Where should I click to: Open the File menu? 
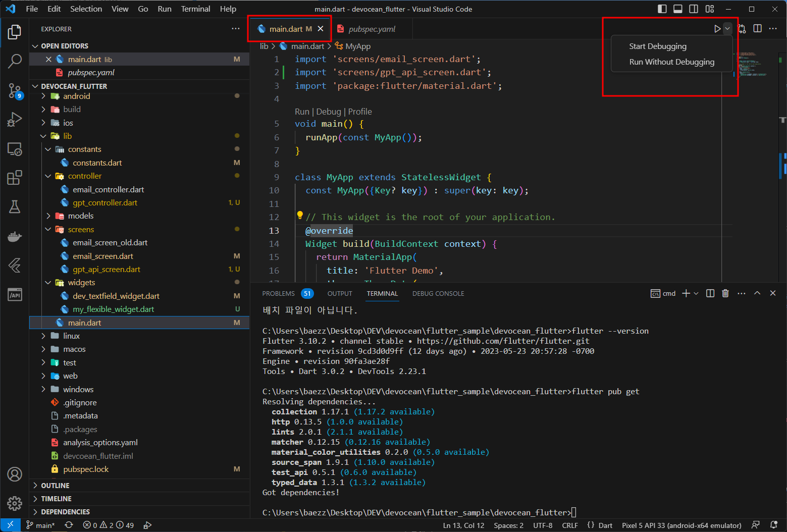pos(32,9)
